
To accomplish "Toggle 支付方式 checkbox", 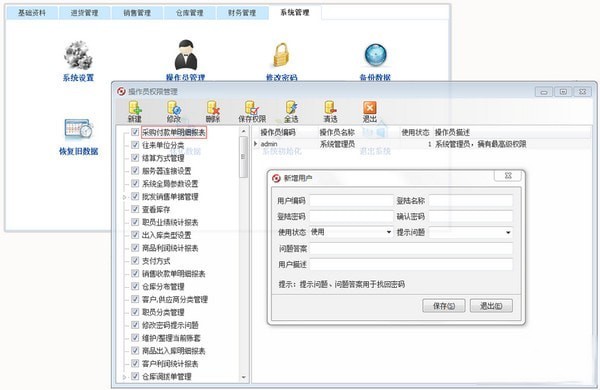I will [135, 261].
